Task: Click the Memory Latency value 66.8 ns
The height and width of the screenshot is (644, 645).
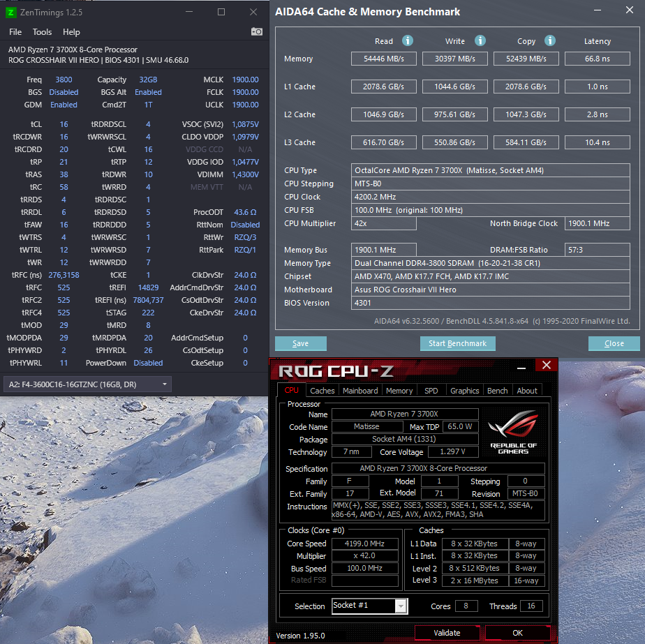Action: tap(598, 59)
